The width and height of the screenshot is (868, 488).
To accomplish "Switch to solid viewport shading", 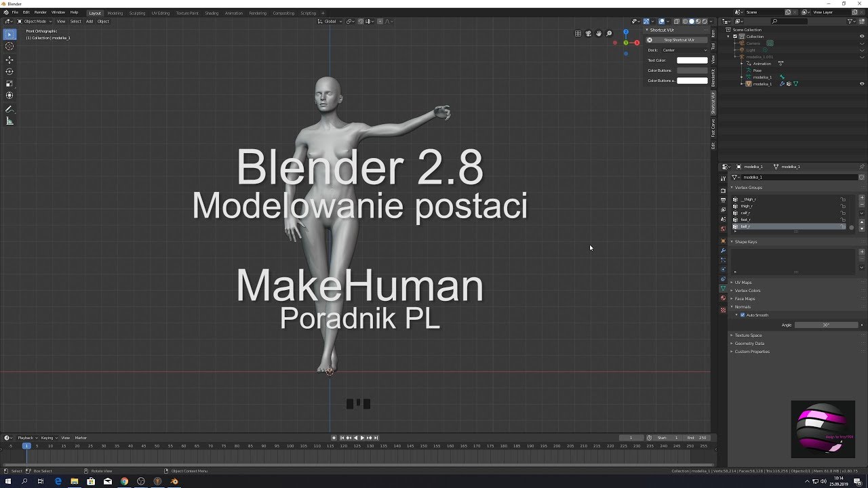I will click(692, 21).
